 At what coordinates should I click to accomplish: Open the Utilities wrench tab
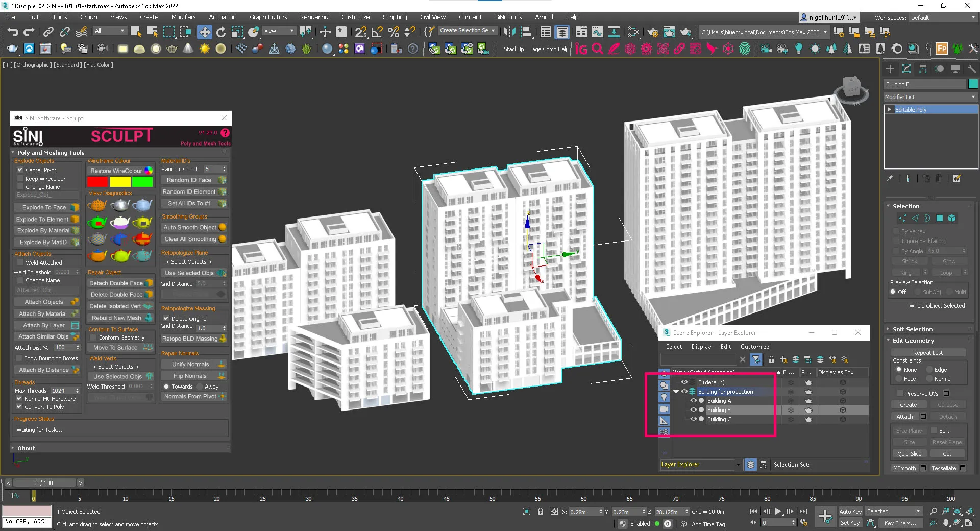(971, 68)
